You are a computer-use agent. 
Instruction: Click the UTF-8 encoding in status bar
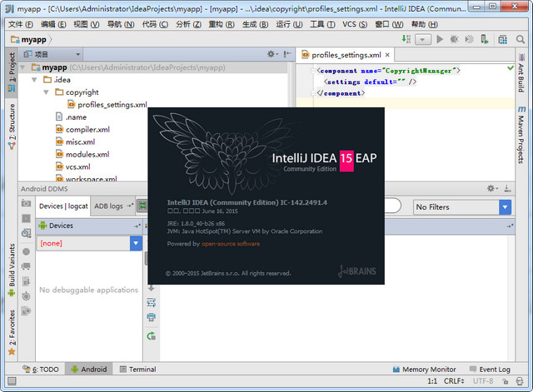[483, 381]
